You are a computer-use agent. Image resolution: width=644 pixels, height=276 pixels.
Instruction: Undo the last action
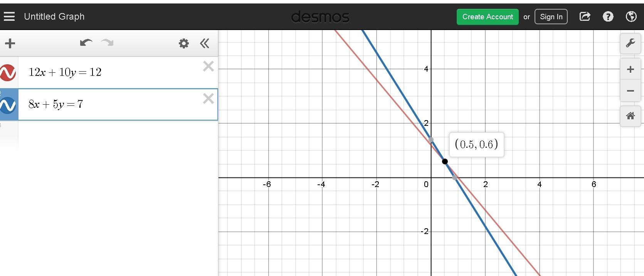coord(86,43)
